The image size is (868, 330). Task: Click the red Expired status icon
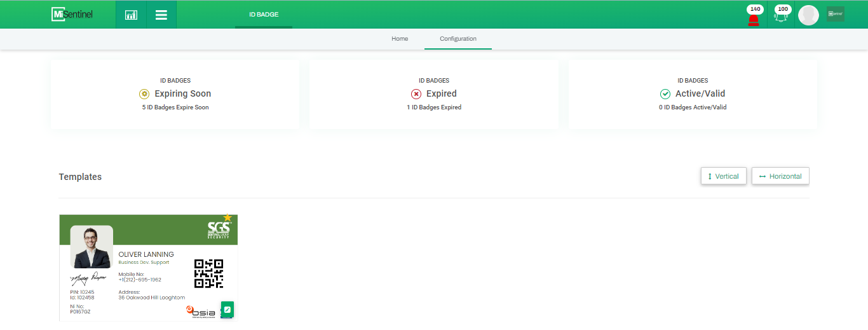pyautogui.click(x=416, y=94)
